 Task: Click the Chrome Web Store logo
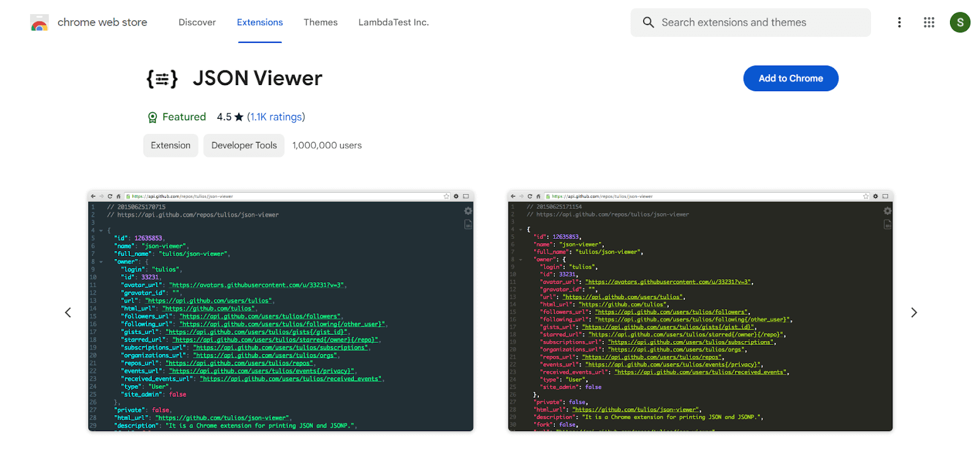[39, 23]
